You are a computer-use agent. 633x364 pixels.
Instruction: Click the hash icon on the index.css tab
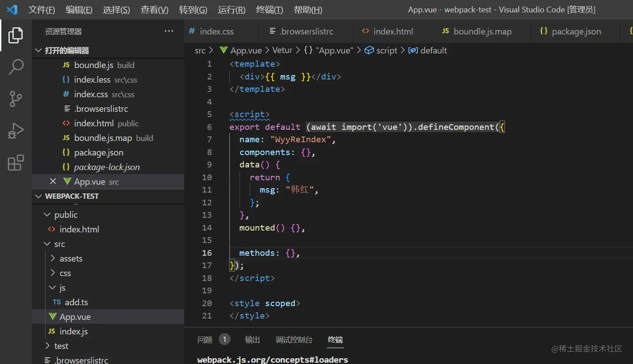coord(192,31)
